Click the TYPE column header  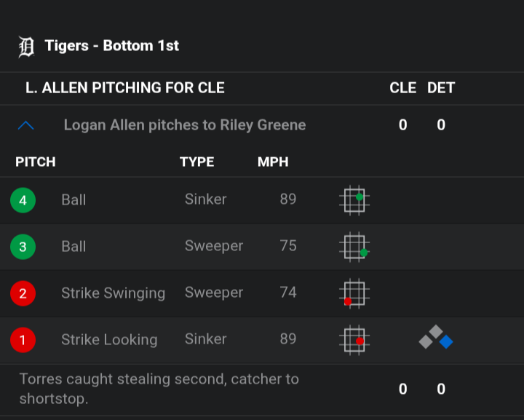(196, 162)
